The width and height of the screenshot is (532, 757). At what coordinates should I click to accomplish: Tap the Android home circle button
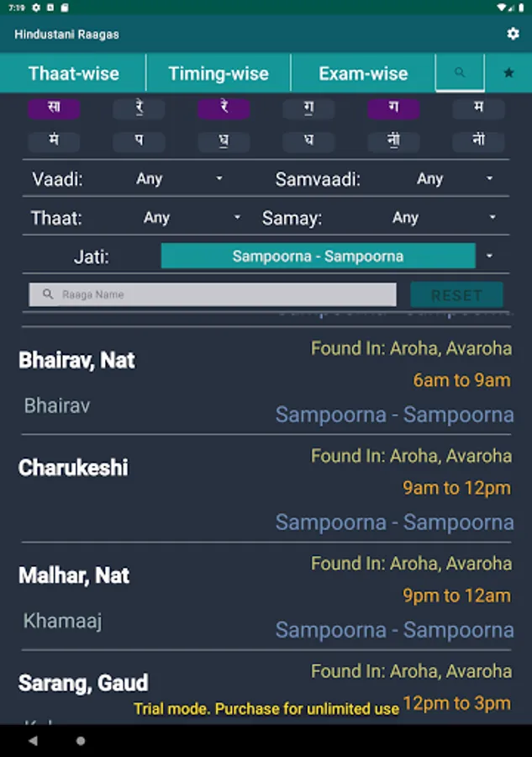coord(81,740)
